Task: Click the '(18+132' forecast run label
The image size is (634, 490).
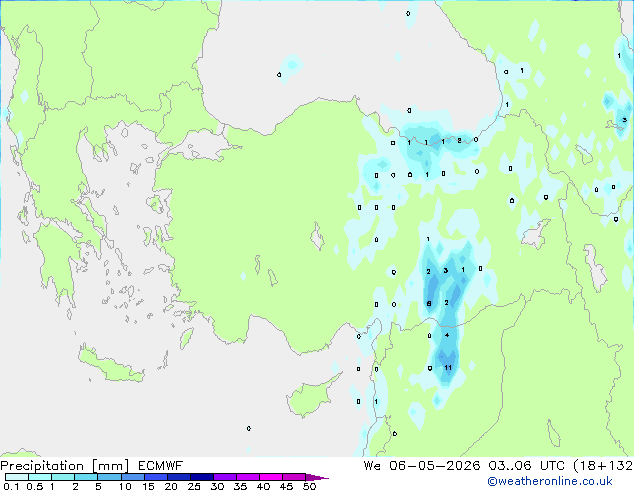Action: (x=603, y=466)
